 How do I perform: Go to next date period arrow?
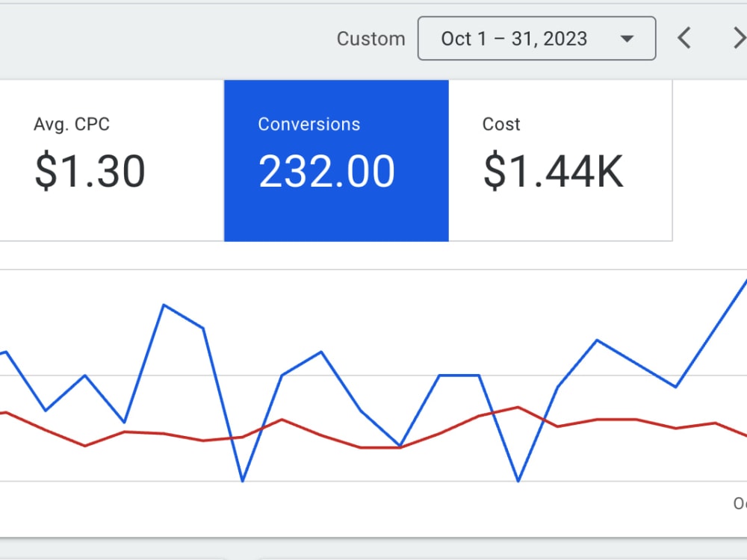click(740, 38)
